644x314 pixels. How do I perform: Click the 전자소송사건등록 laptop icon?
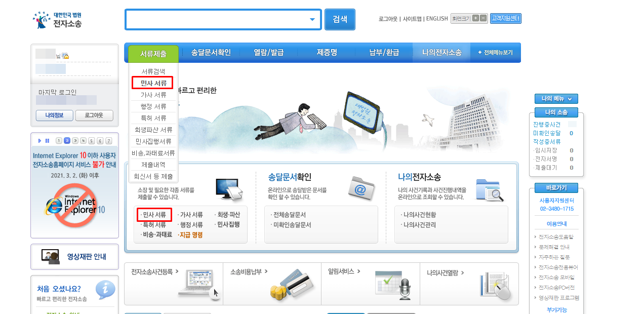tap(200, 286)
